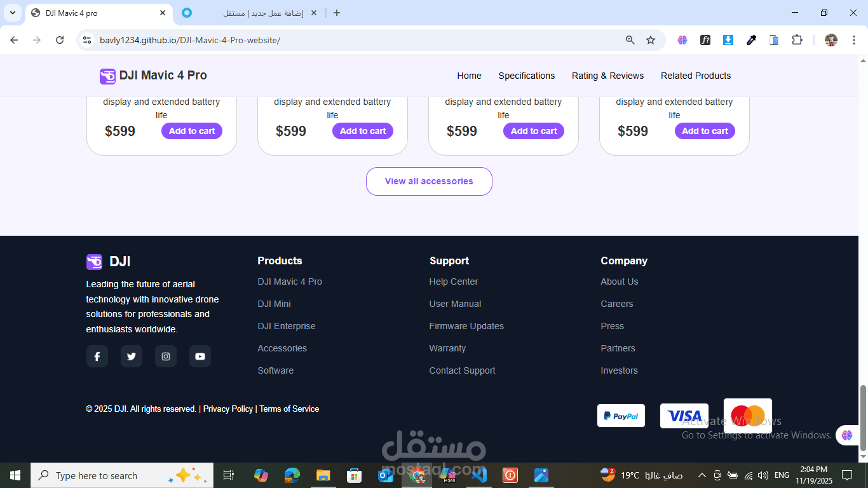Open the Chrome extensions puzzle icon
The image size is (868, 488).
pos(797,40)
